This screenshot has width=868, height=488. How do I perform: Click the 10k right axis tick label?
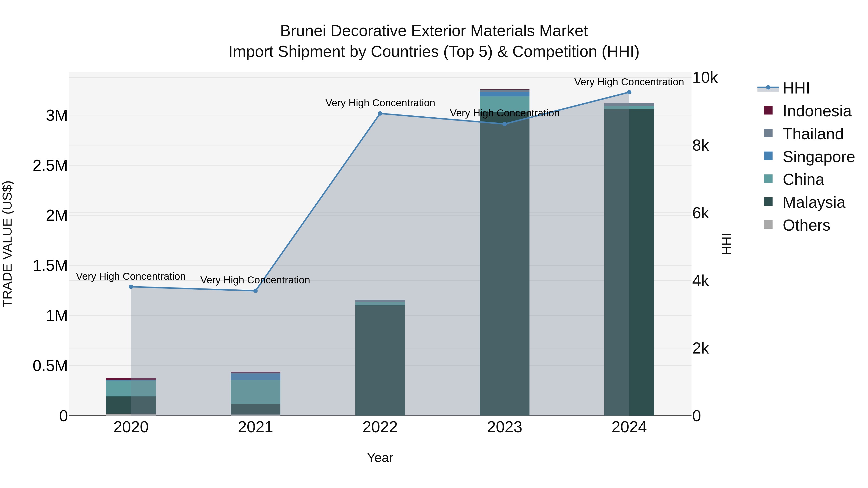point(705,78)
